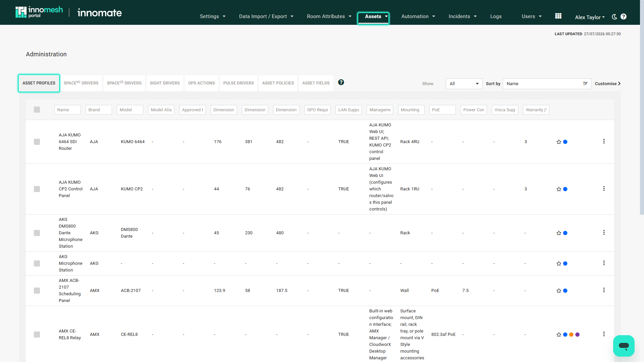Viewport: 644px width, 362px height.
Task: Open more options for AKG Microphone Station row
Action: click(x=604, y=263)
